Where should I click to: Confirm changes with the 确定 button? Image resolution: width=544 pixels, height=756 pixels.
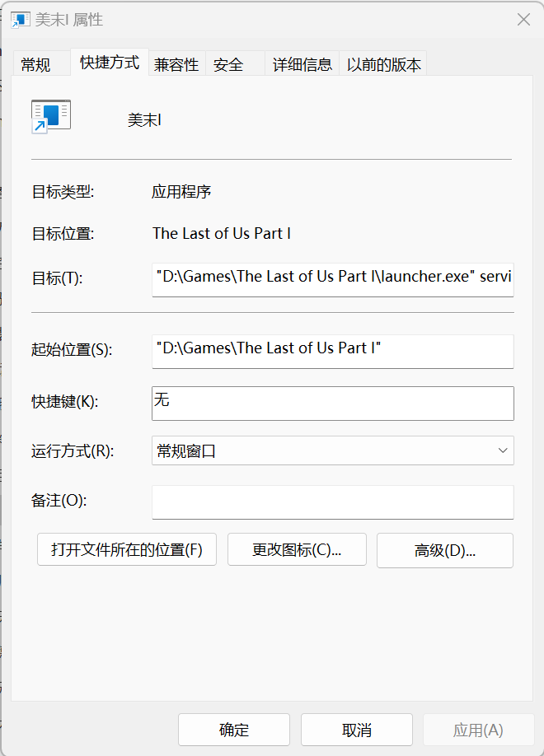tap(233, 729)
